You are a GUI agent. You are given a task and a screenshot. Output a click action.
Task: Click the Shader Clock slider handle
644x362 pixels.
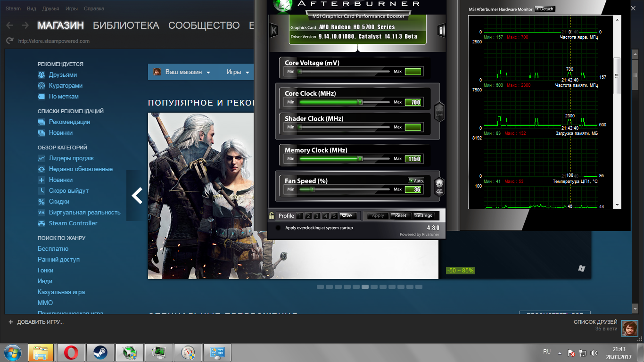[299, 127]
